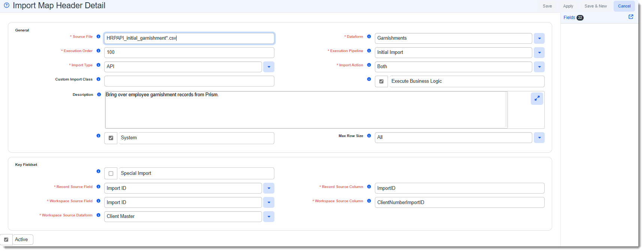Click the Cancel button

[x=624, y=6]
